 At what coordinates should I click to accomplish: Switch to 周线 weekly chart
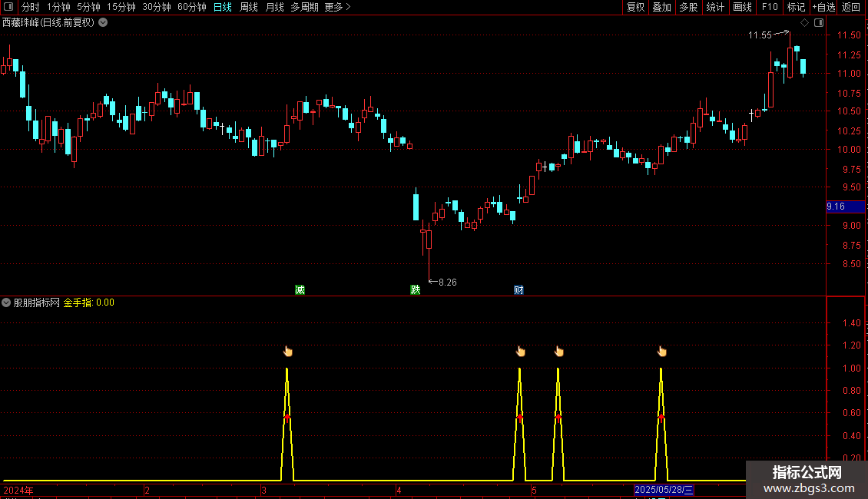[249, 7]
